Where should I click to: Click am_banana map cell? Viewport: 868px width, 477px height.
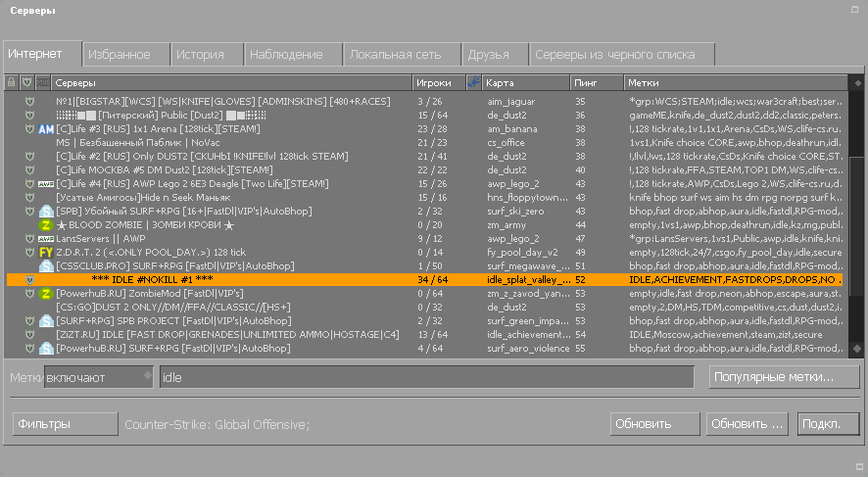coord(512,129)
